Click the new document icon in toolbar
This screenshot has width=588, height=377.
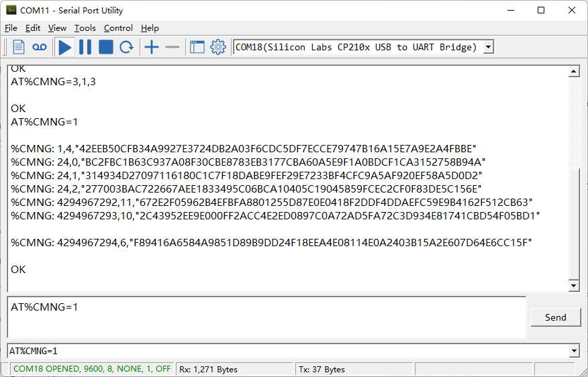18,47
